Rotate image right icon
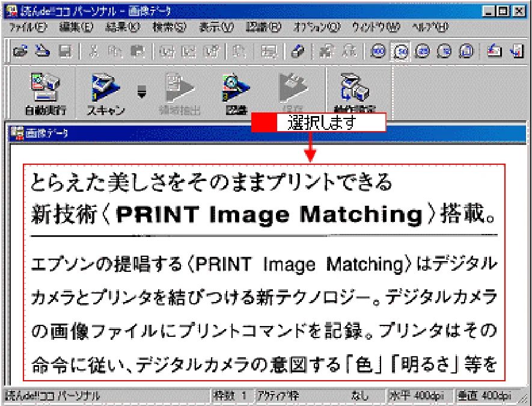 tap(516, 51)
